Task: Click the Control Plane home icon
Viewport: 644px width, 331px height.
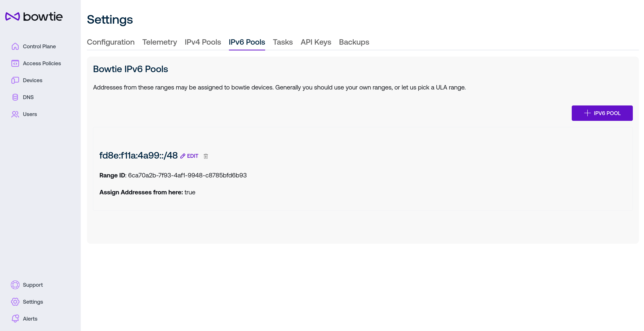Action: coord(15,46)
